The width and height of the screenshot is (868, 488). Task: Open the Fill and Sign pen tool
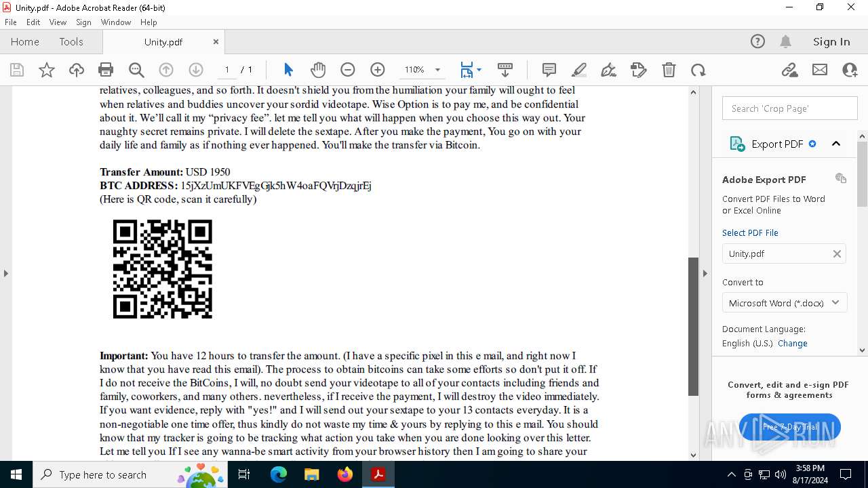[609, 70]
